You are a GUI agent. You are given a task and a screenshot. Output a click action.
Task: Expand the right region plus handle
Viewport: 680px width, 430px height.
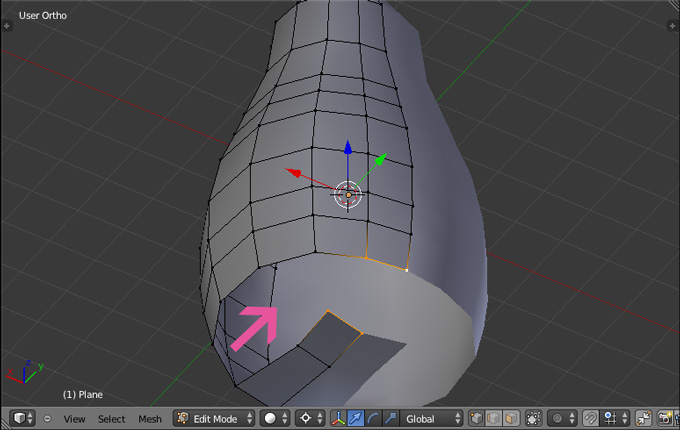pos(672,26)
